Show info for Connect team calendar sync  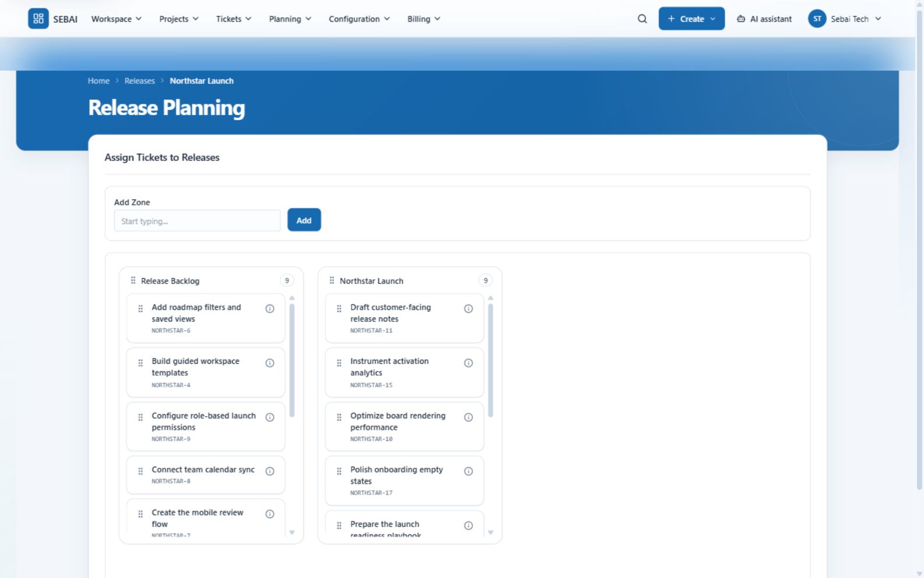(x=270, y=471)
